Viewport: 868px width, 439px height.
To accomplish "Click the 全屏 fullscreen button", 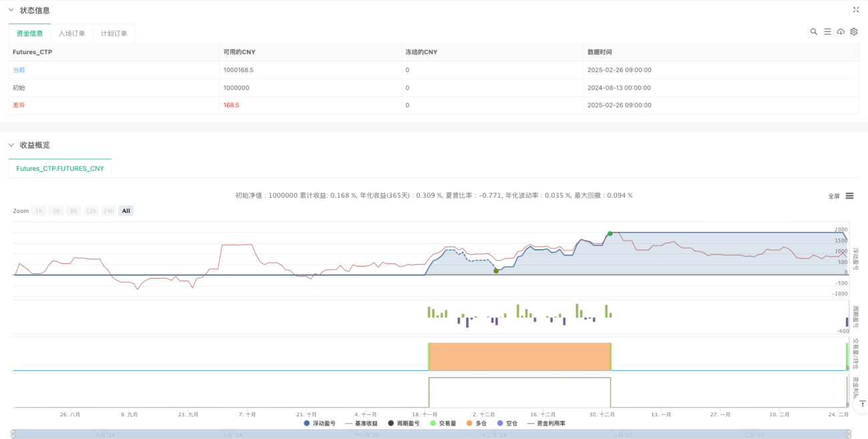I will (834, 196).
